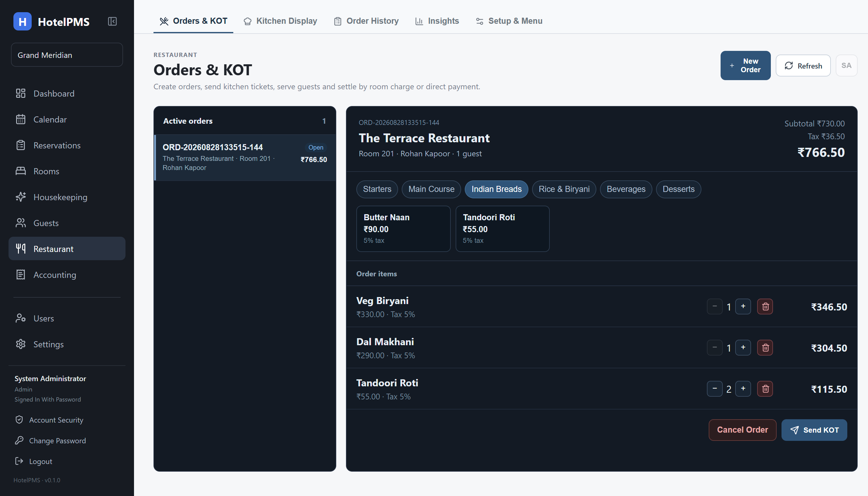The height and width of the screenshot is (496, 868).
Task: Delete Veg Biryani from the order
Action: [x=765, y=306]
